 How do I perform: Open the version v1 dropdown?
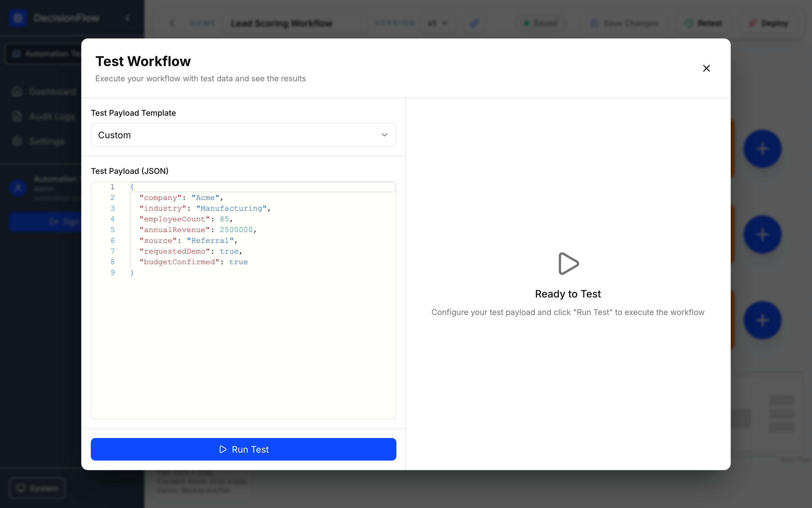pyautogui.click(x=438, y=23)
